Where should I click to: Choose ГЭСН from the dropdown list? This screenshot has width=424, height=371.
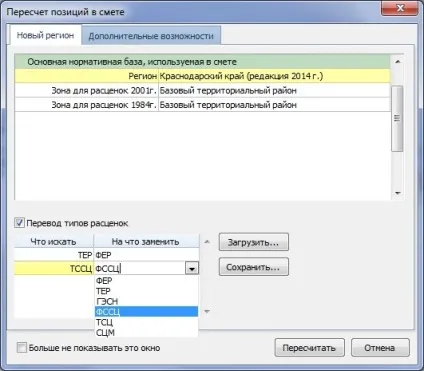(x=146, y=301)
